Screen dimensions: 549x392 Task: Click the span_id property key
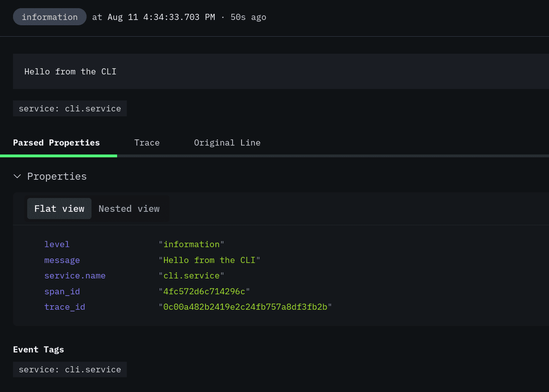[62, 291]
